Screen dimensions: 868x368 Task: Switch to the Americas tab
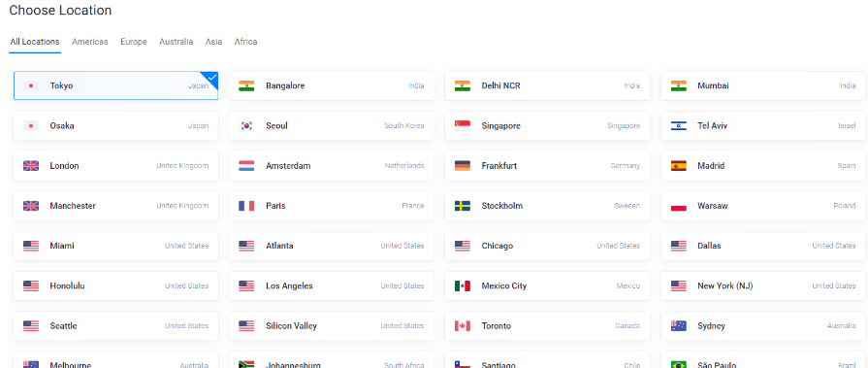[x=89, y=42]
